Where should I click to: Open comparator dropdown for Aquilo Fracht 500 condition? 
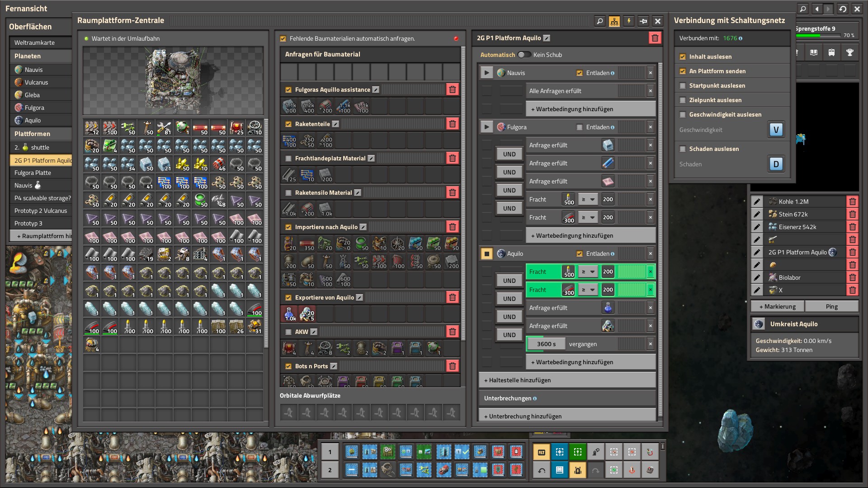[588, 272]
